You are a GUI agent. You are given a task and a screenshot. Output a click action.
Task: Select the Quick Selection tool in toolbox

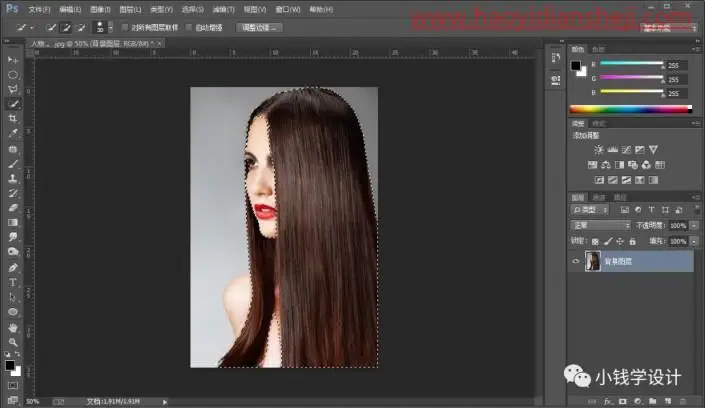[x=13, y=104]
